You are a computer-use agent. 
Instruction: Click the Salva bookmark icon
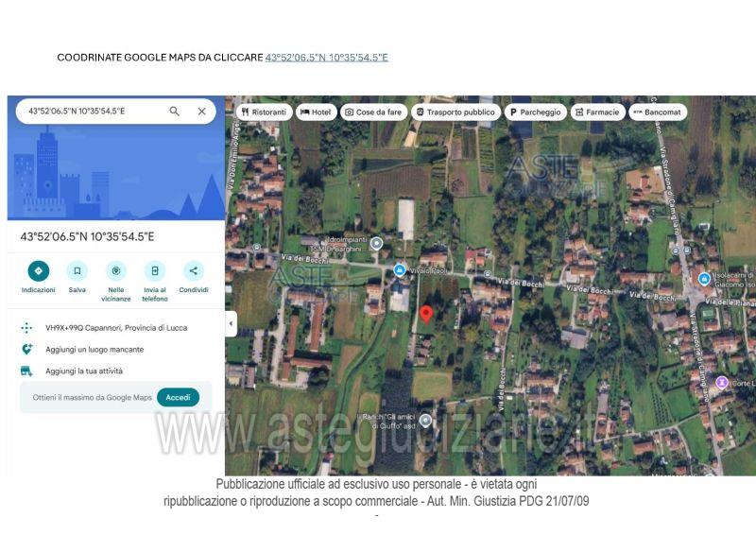tap(77, 271)
